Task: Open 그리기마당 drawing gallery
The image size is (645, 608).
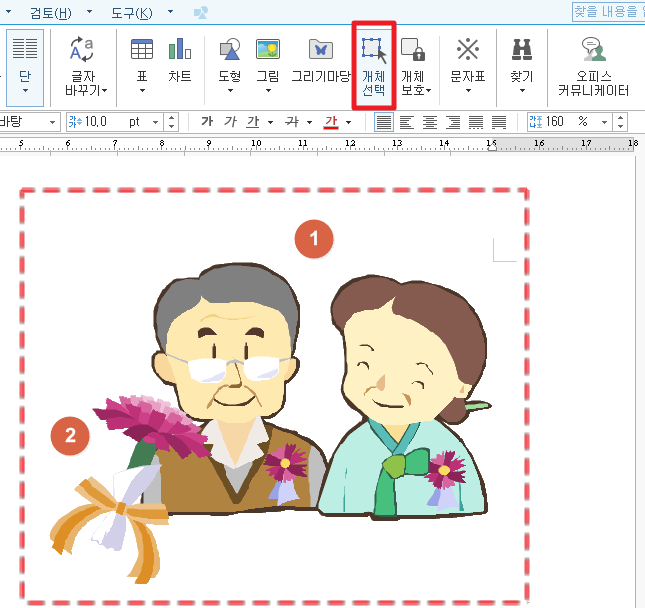Action: click(x=321, y=58)
